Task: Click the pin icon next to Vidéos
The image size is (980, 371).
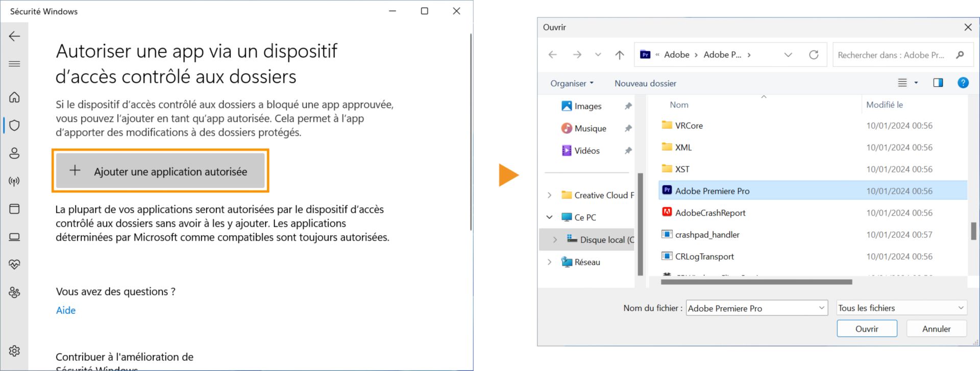Action: point(628,151)
